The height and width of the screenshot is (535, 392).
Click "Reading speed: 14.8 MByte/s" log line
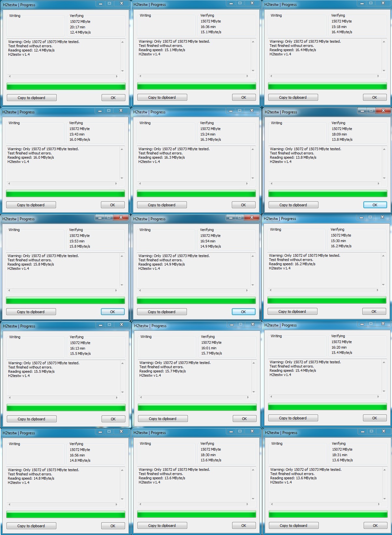31,478
